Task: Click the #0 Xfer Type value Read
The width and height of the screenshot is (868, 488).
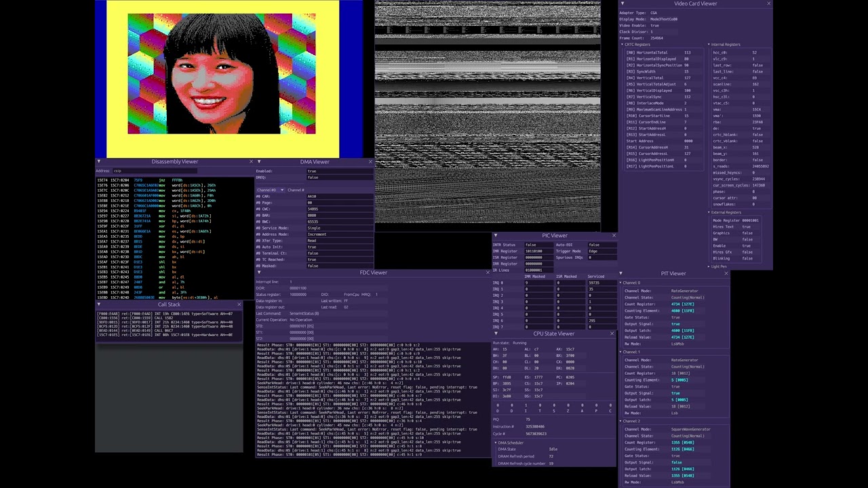Action: tap(339, 241)
